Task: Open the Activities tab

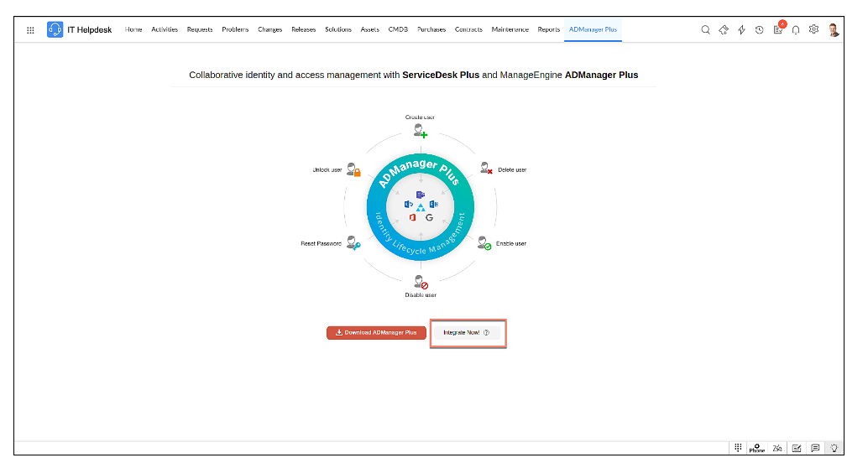Action: [x=165, y=29]
